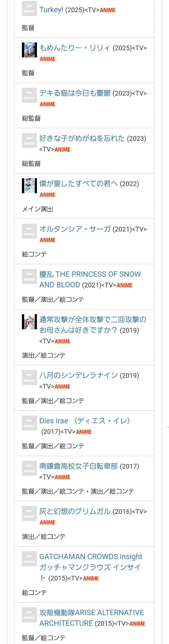Open 灰と幻想のグリムガル link
The image size is (169, 644).
(x=75, y=511)
